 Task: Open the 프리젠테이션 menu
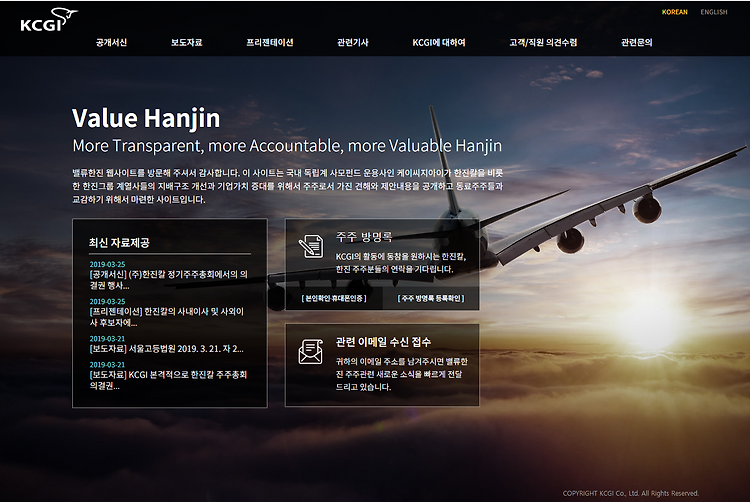(270, 43)
